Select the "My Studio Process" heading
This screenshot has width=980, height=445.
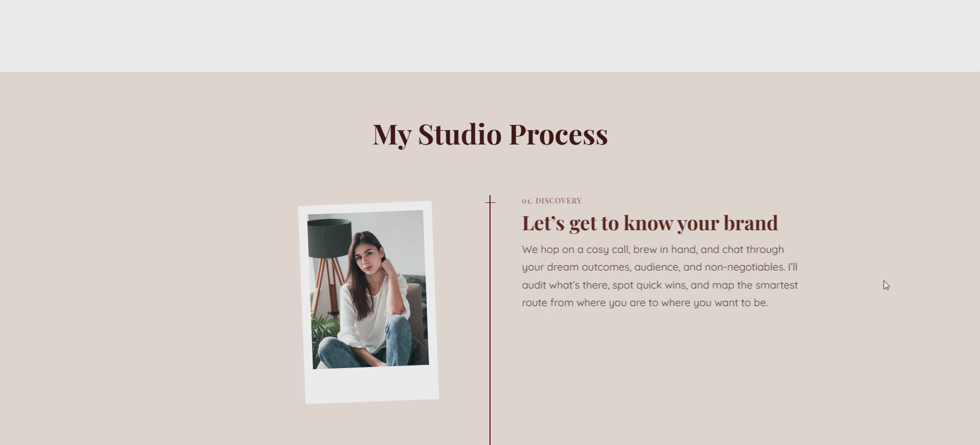point(490,134)
